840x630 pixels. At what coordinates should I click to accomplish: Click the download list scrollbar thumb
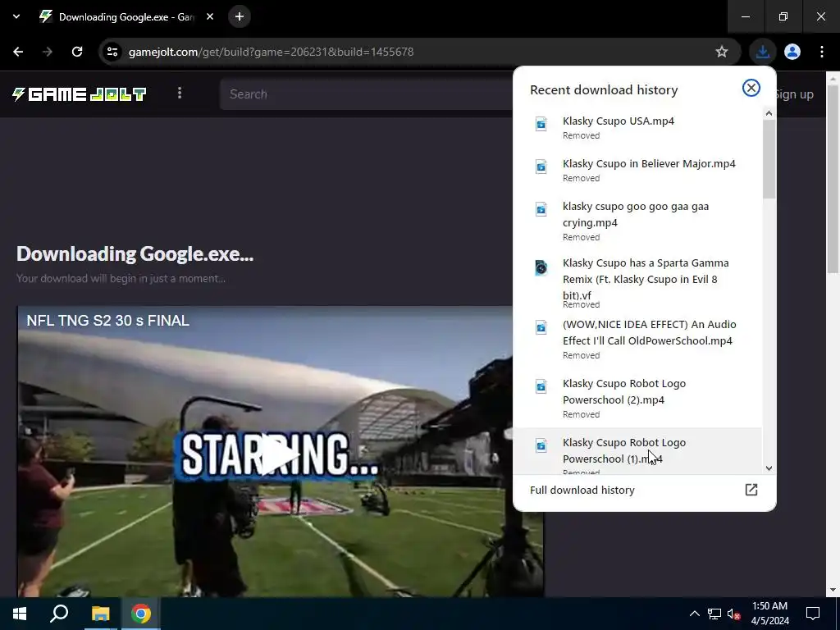coord(769,158)
